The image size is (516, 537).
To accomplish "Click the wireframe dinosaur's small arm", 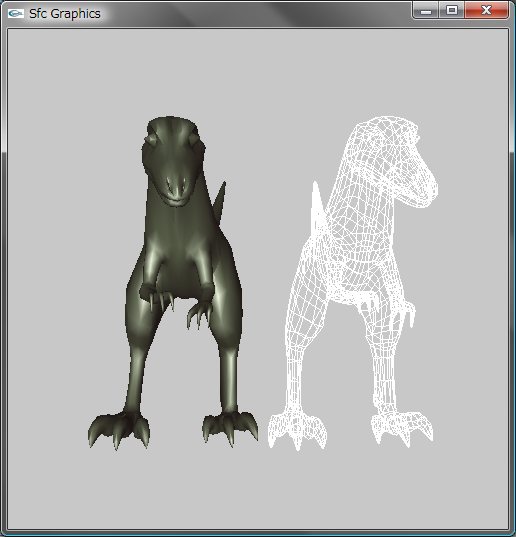I will 409,312.
